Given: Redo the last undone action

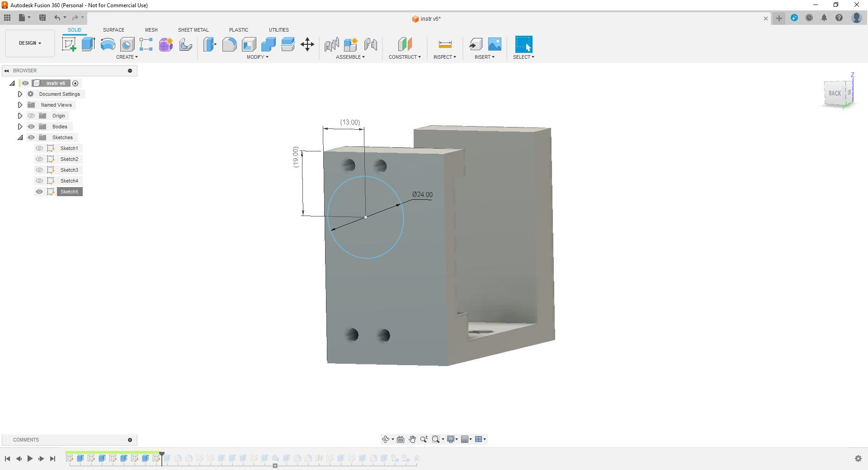Looking at the screenshot, I should pyautogui.click(x=75, y=18).
